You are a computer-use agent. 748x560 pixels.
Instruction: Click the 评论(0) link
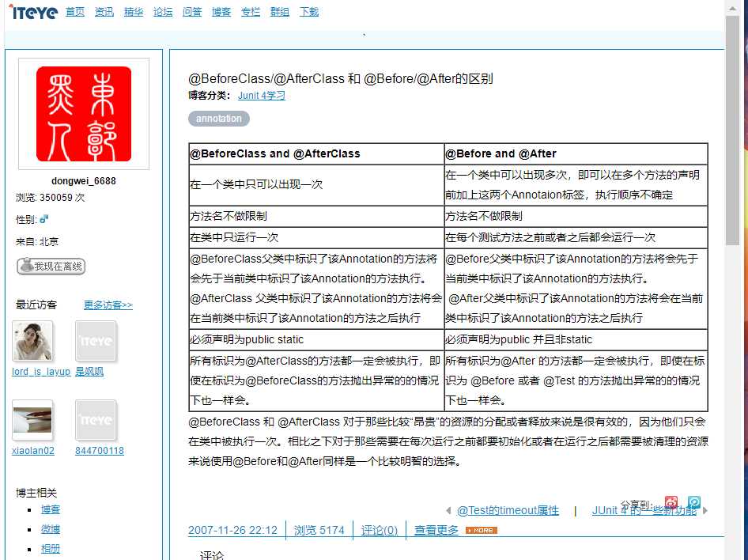tap(380, 531)
